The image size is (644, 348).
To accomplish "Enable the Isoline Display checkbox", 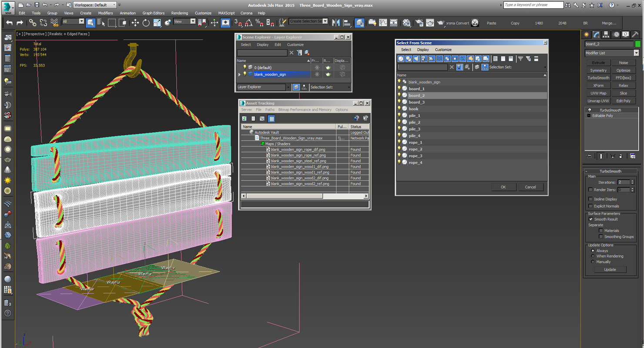I will coord(590,199).
